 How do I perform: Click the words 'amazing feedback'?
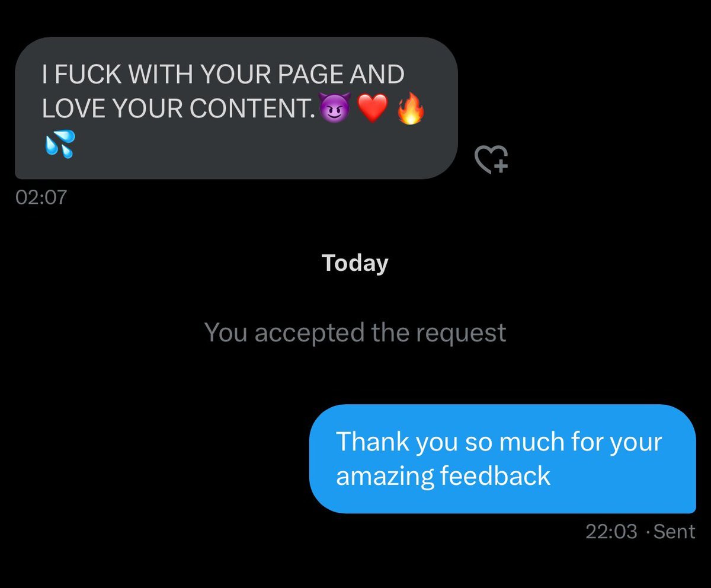(x=443, y=475)
